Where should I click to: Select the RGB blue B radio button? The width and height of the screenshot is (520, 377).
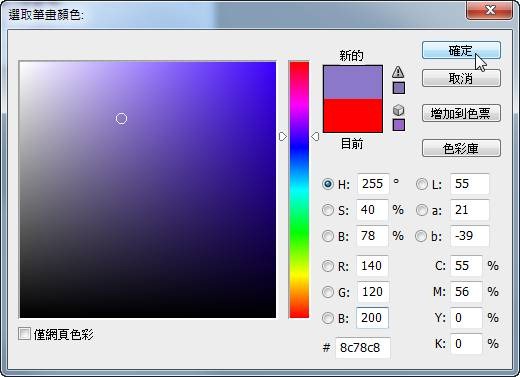(328, 318)
